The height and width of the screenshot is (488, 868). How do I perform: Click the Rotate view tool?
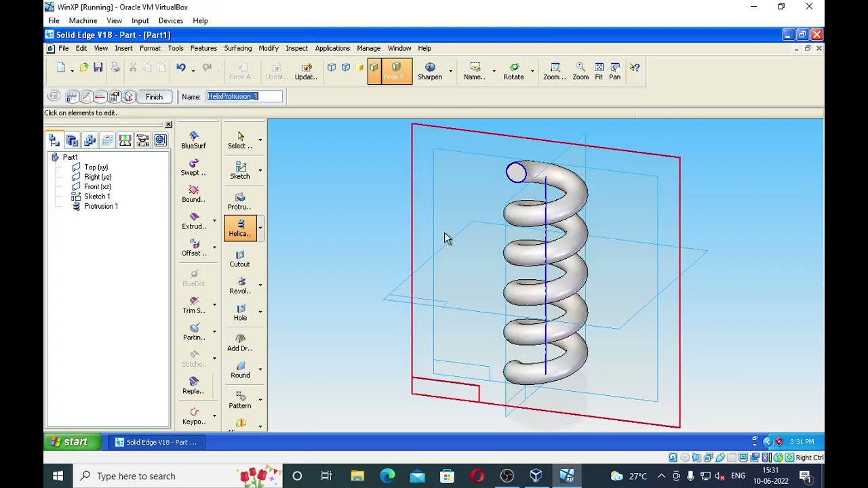(514, 71)
